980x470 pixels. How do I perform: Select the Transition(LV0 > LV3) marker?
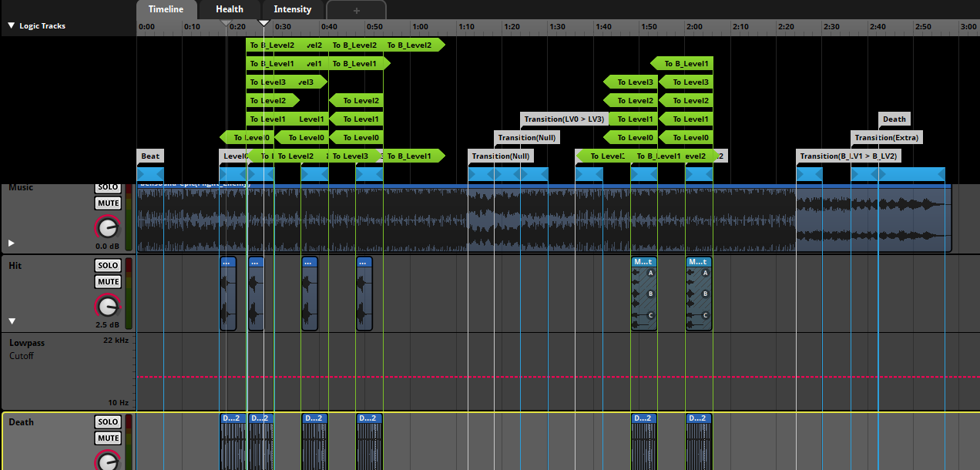[565, 119]
